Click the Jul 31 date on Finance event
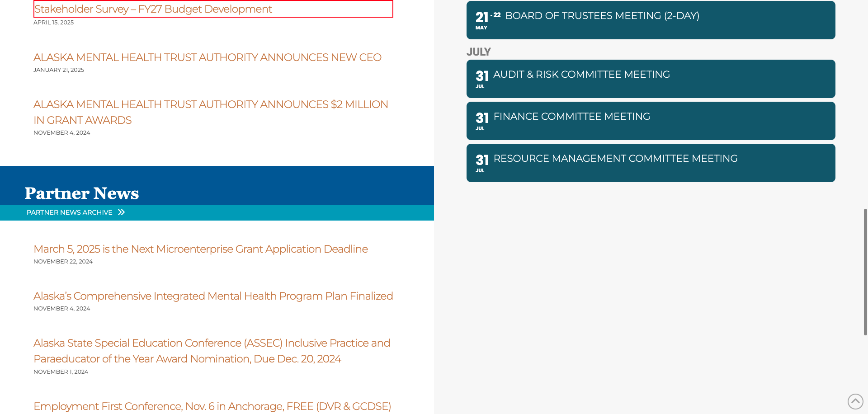The height and width of the screenshot is (414, 868). [x=482, y=121]
